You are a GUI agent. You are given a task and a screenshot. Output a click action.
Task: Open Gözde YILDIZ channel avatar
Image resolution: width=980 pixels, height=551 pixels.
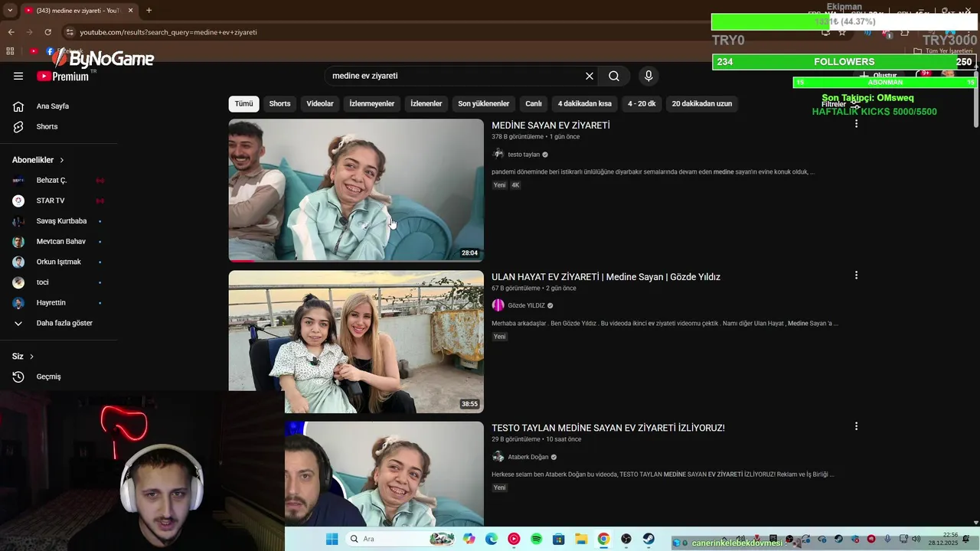click(x=498, y=305)
